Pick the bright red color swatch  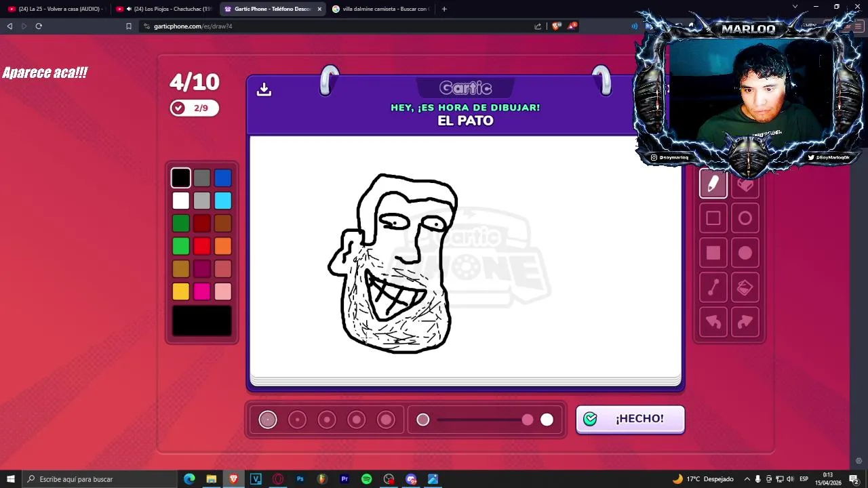coord(202,246)
